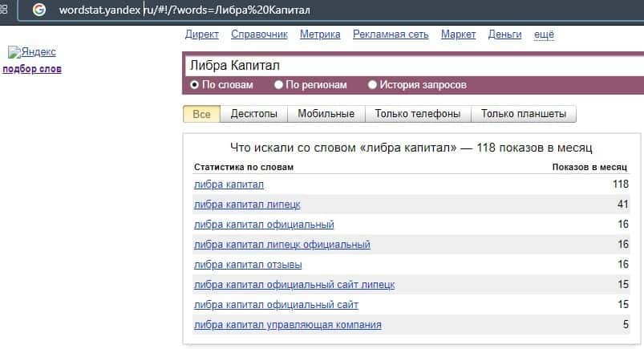Select the История запросов radio button
This screenshot has height=349, width=644.
(372, 84)
